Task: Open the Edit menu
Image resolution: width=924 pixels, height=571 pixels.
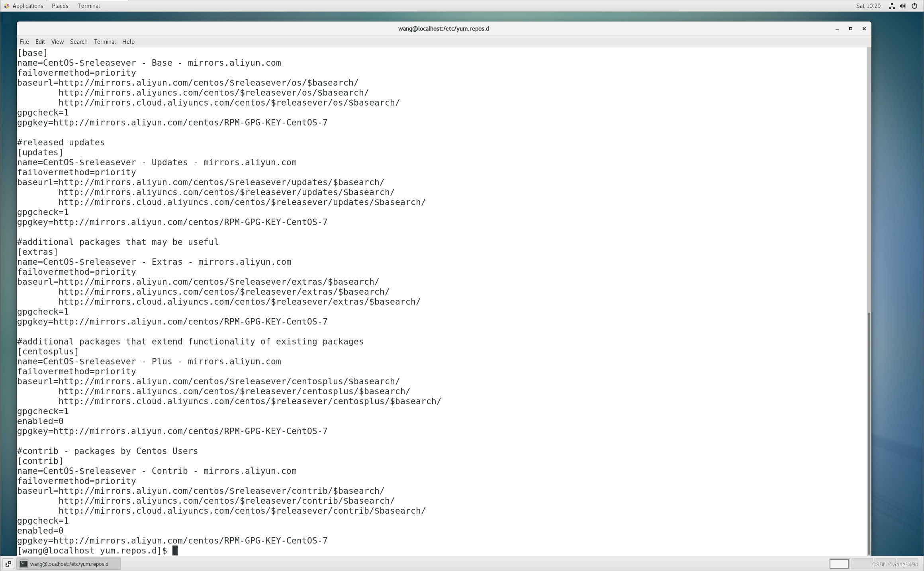Action: (x=40, y=42)
